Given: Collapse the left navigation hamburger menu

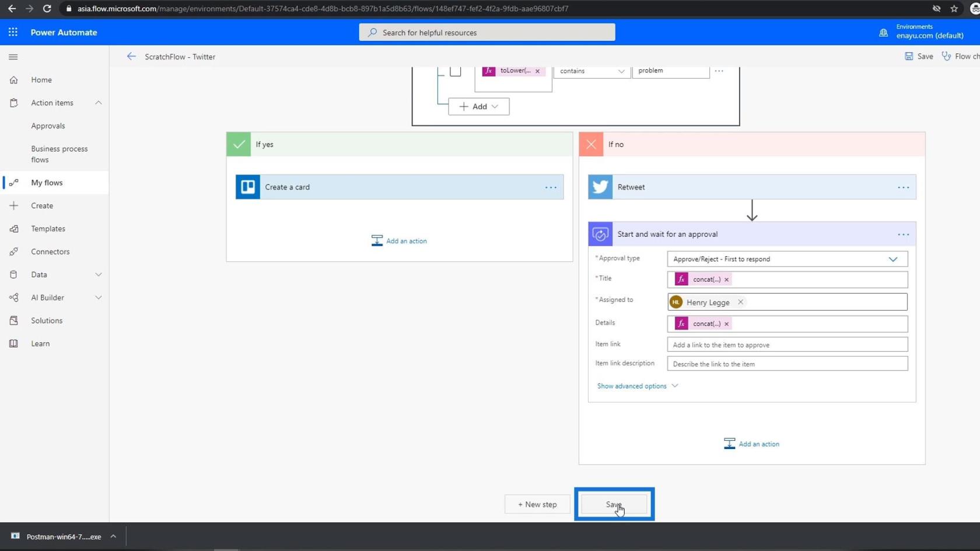Looking at the screenshot, I should [13, 57].
